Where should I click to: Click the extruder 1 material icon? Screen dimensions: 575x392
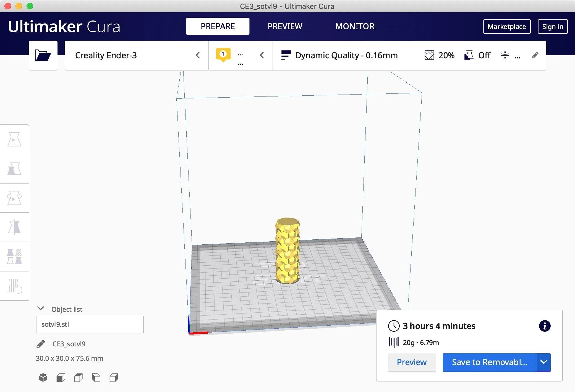pos(223,55)
